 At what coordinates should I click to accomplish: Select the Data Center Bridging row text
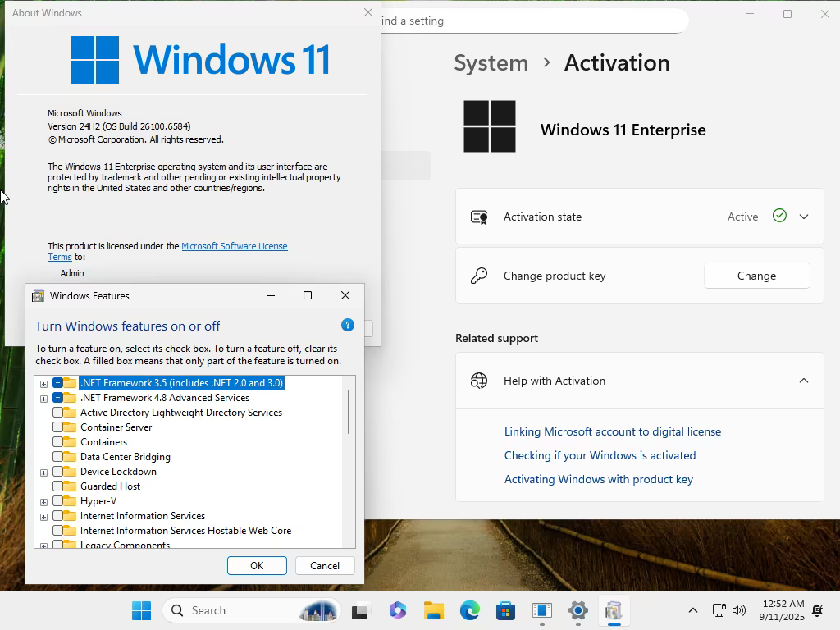(126, 457)
